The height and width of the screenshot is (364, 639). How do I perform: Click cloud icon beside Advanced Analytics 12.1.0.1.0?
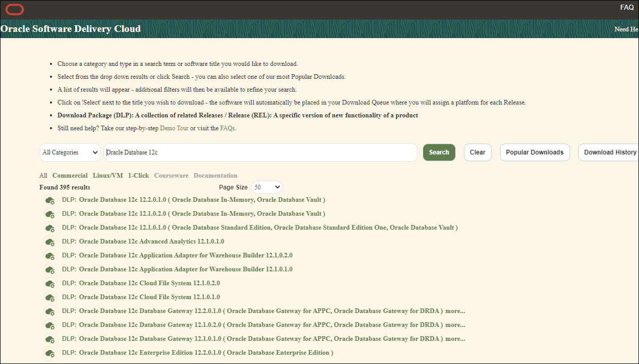pos(50,242)
